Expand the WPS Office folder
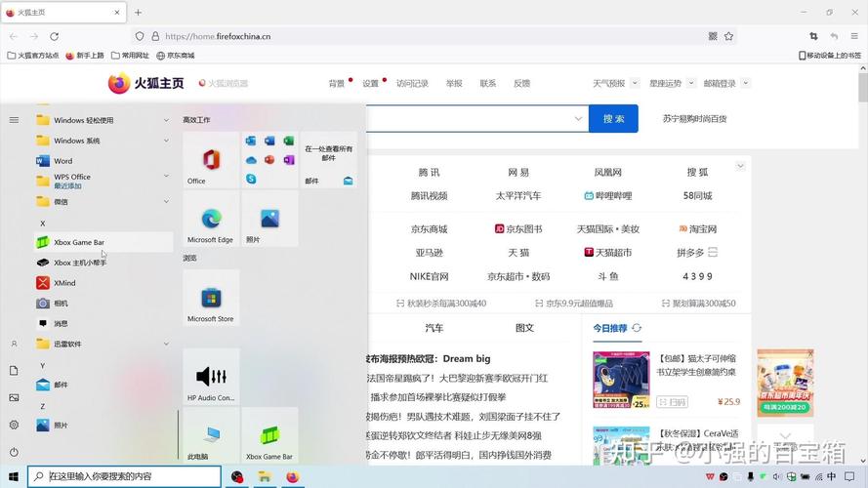 tap(166, 176)
